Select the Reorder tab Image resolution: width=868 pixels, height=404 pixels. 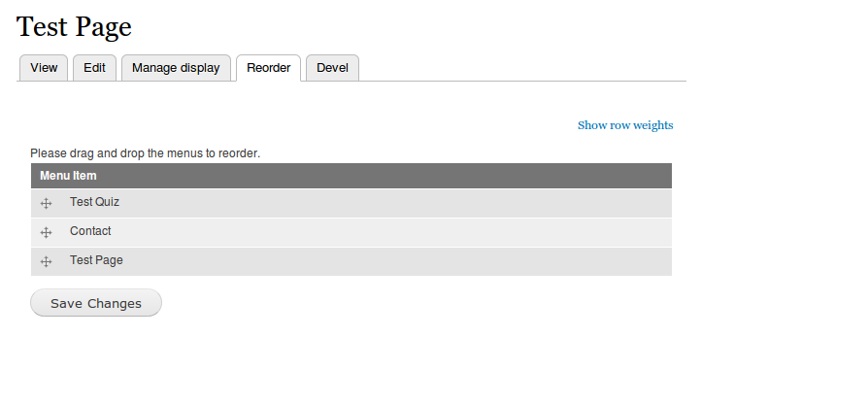click(269, 68)
